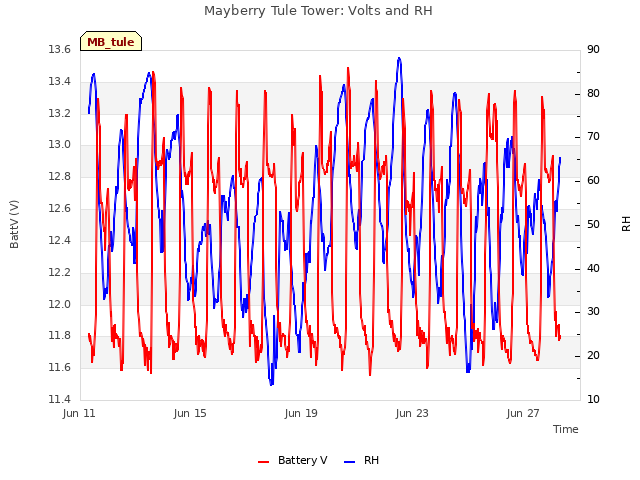The width and height of the screenshot is (640, 480).
Task: Click the 12.2 voltage tick label
Action: click(x=60, y=272)
